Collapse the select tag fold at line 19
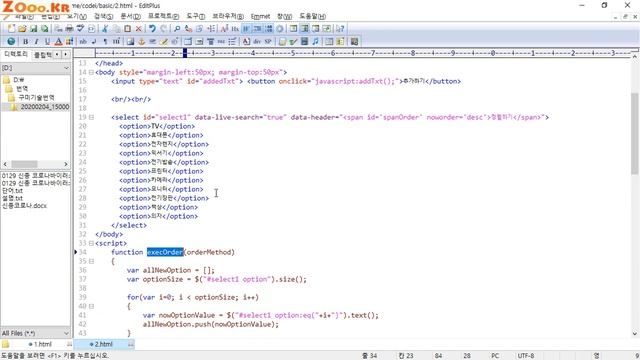 [91, 117]
